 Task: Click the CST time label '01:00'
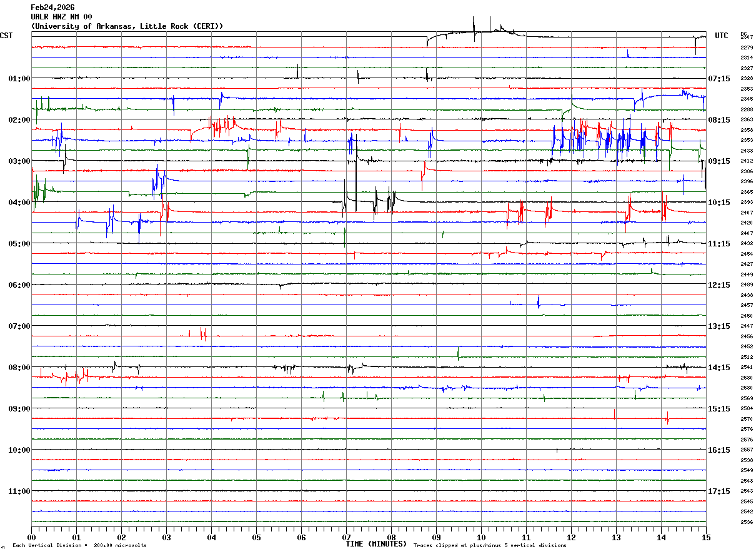click(19, 79)
